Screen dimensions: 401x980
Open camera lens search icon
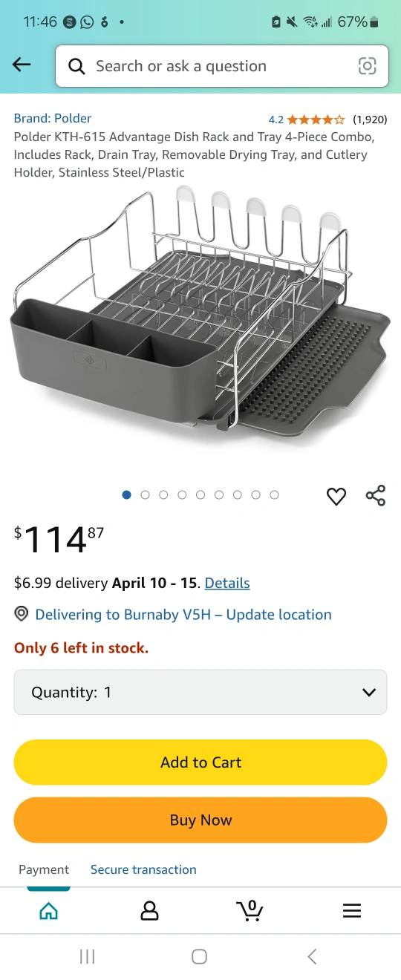(x=367, y=66)
